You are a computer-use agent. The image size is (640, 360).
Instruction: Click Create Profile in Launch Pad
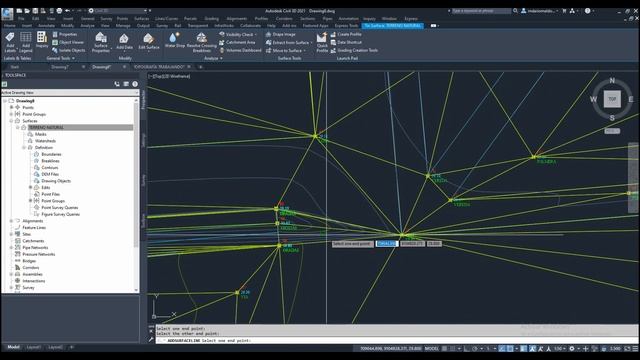(346, 34)
